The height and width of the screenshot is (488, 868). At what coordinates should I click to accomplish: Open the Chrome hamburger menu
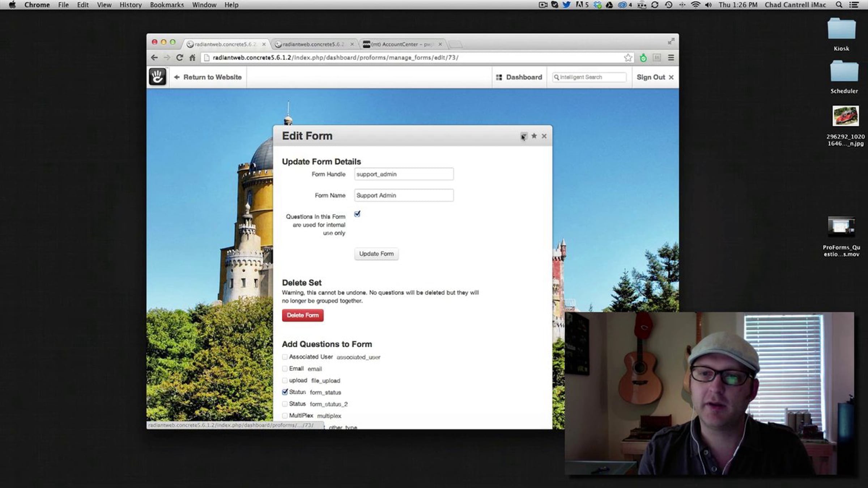671,57
